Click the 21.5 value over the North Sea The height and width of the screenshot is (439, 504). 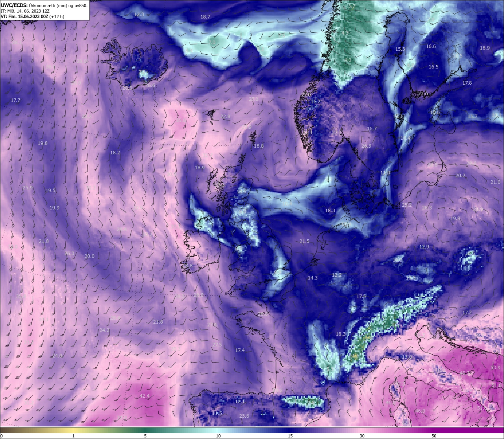click(304, 241)
